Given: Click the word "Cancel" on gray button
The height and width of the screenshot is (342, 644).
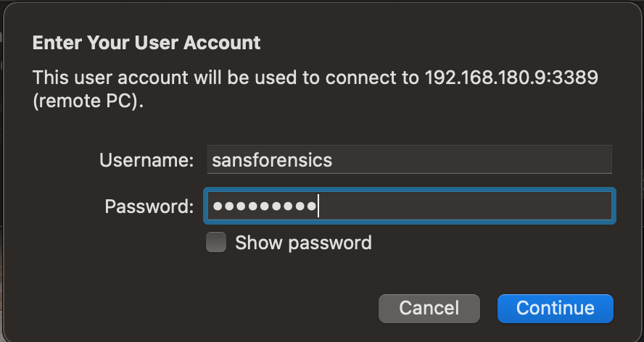Looking at the screenshot, I should coord(429,308).
